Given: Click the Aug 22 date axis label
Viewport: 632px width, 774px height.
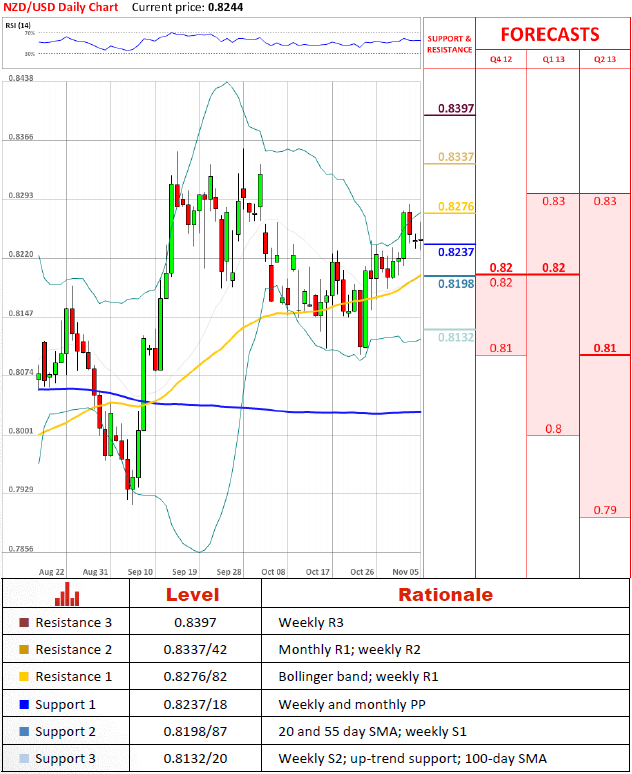Looking at the screenshot, I should coord(51,572).
